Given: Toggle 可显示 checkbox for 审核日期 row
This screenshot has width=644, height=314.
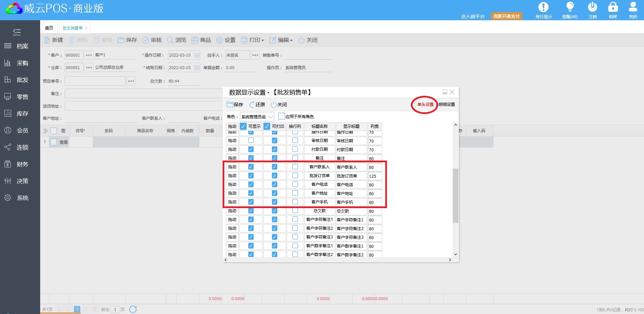Looking at the screenshot, I should click(x=251, y=141).
